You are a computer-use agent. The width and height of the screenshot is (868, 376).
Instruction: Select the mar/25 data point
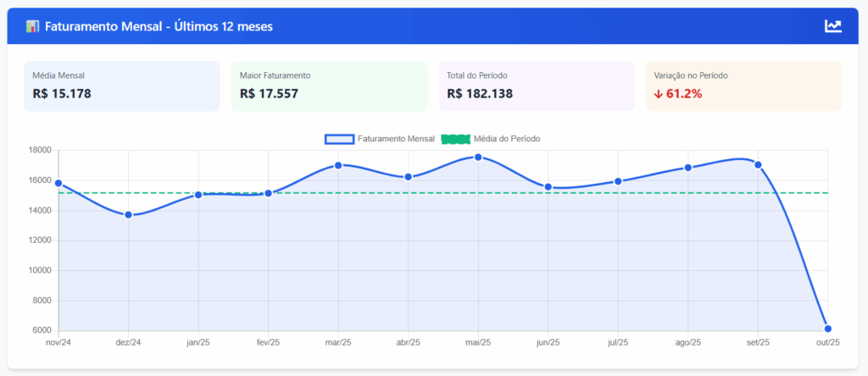(x=338, y=165)
